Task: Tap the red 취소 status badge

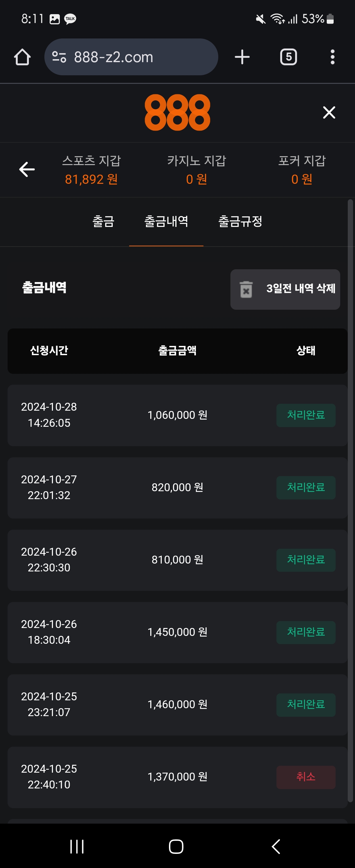Action: click(305, 777)
